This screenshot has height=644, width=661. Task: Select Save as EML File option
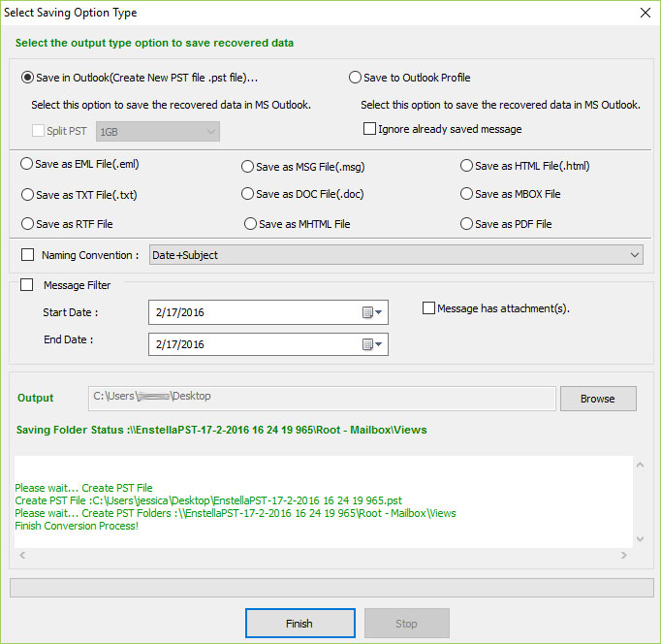[26, 164]
